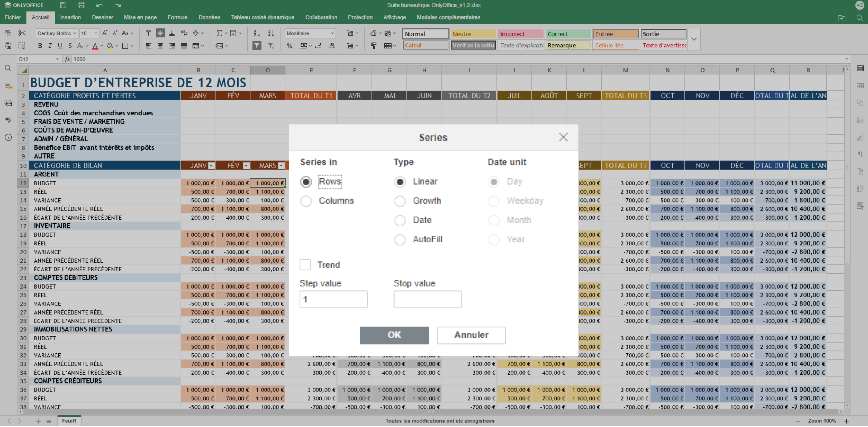Click the AutoSum (Σ) icon

(x=219, y=33)
